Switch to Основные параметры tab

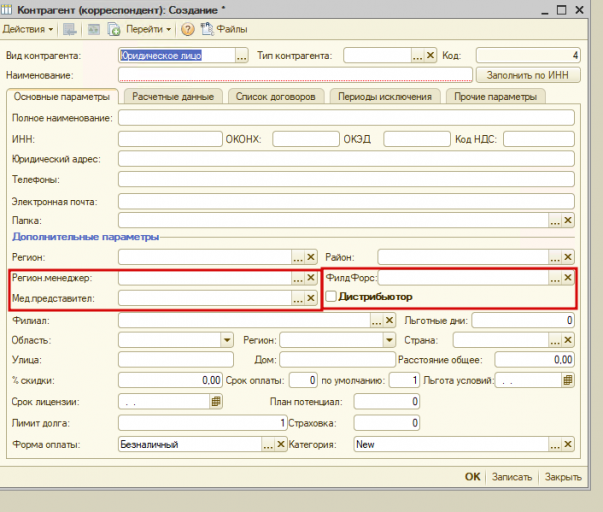(x=62, y=97)
